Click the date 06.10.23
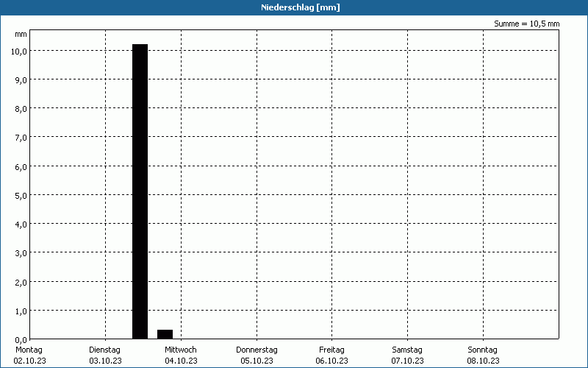Viewport: 588px width, 368px height. tap(332, 361)
